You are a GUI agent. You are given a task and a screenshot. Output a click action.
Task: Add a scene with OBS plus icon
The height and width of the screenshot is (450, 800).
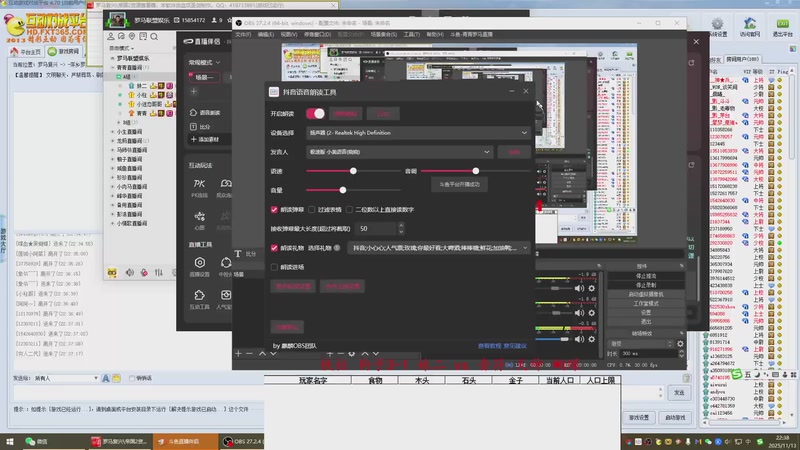click(238, 354)
